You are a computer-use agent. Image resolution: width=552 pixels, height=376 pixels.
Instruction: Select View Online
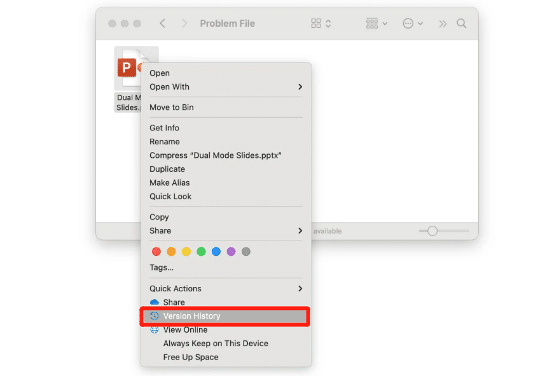click(x=226, y=330)
